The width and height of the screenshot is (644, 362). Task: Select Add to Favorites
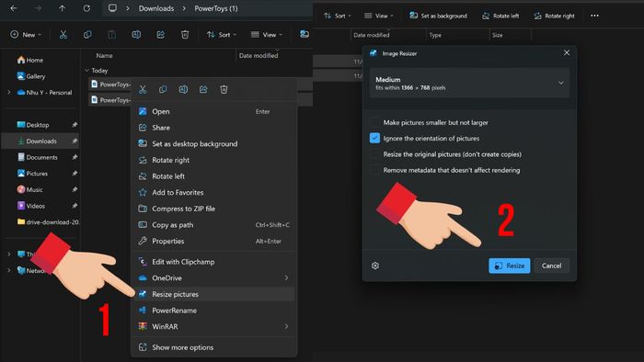214,192
